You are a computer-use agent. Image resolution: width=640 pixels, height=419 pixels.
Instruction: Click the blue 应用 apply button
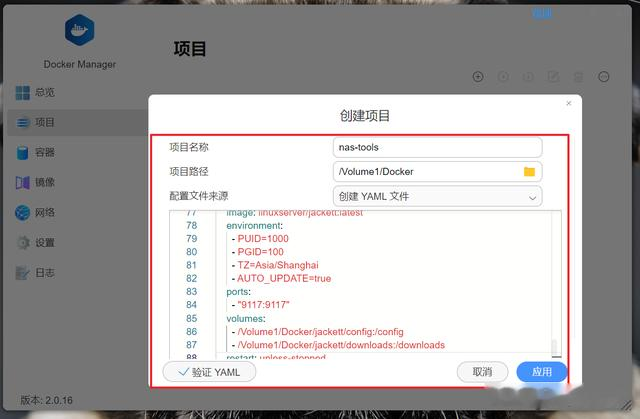(x=542, y=372)
